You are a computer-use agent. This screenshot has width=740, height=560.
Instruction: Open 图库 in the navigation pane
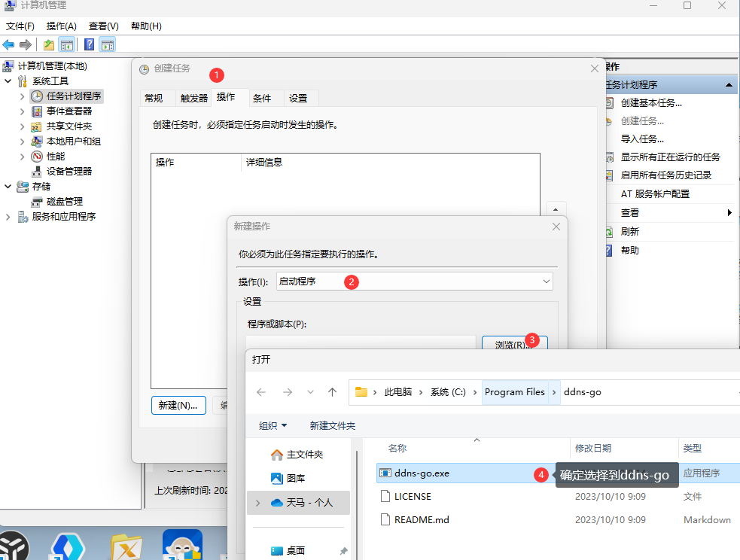(295, 479)
